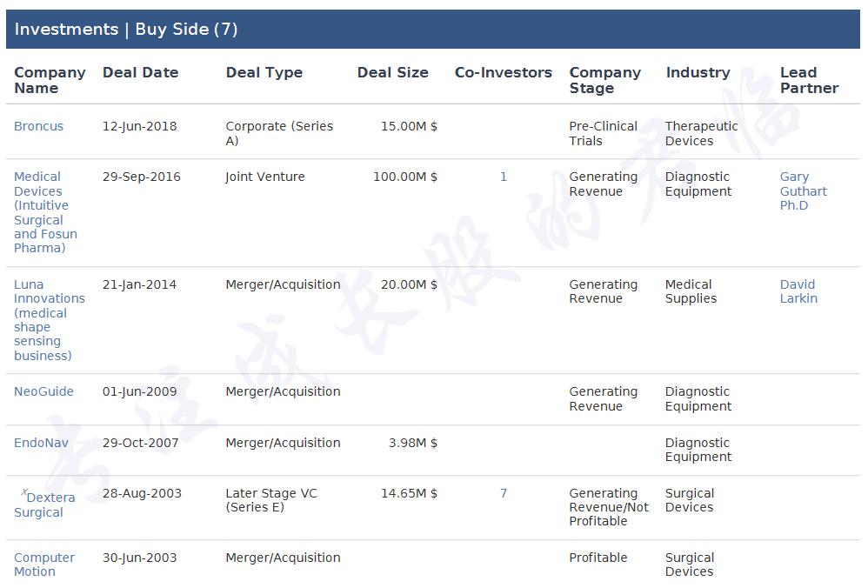This screenshot has height=588, width=868.
Task: Sort by the Deal Date column header
Action: tap(140, 73)
